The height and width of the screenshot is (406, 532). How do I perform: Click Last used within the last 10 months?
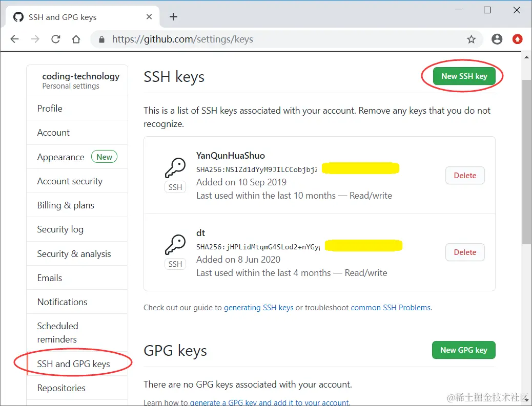click(x=266, y=196)
